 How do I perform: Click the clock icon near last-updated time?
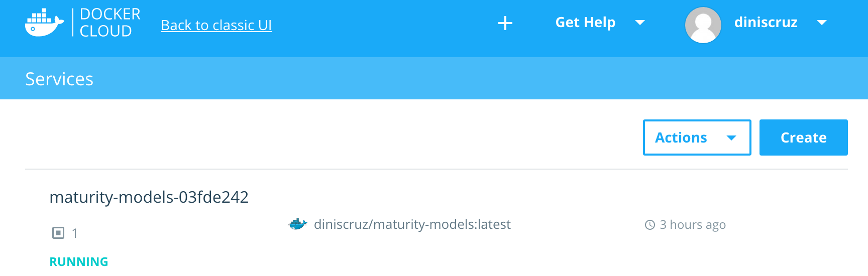pyautogui.click(x=650, y=225)
